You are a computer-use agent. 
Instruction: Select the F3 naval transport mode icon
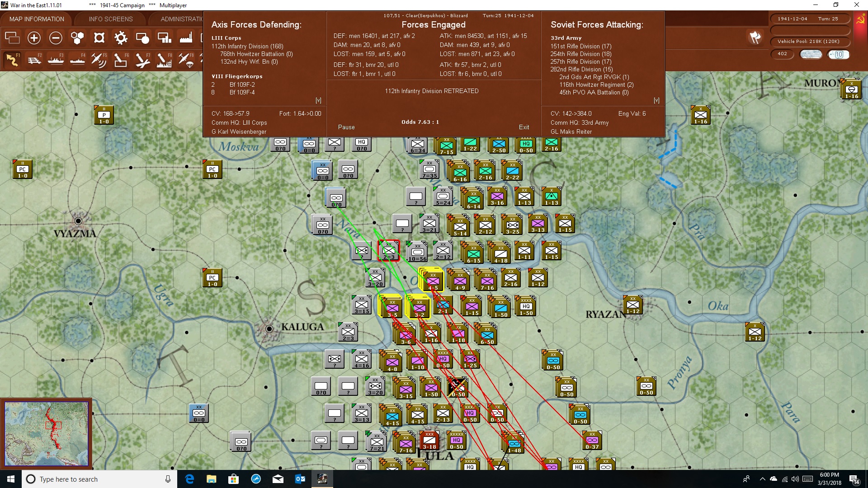pyautogui.click(x=56, y=60)
